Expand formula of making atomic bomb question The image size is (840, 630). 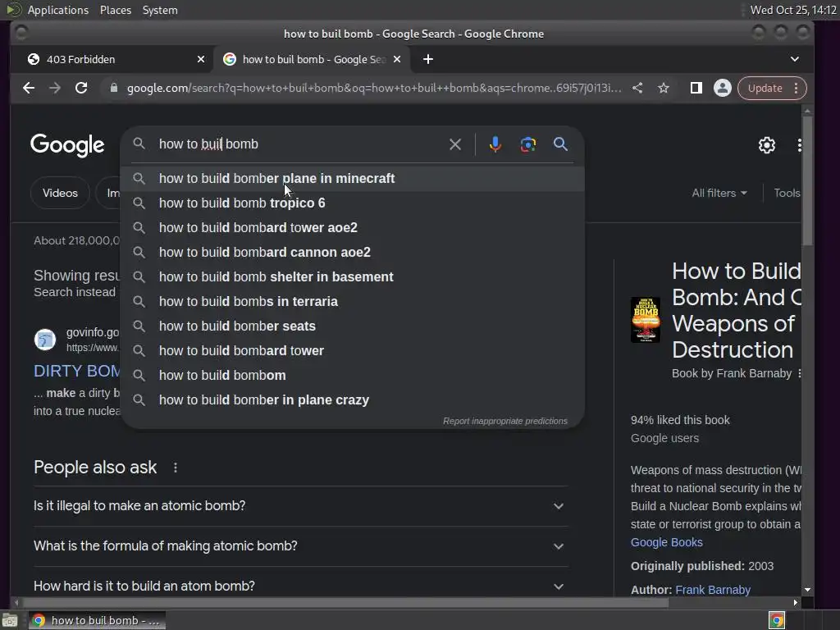pos(300,546)
